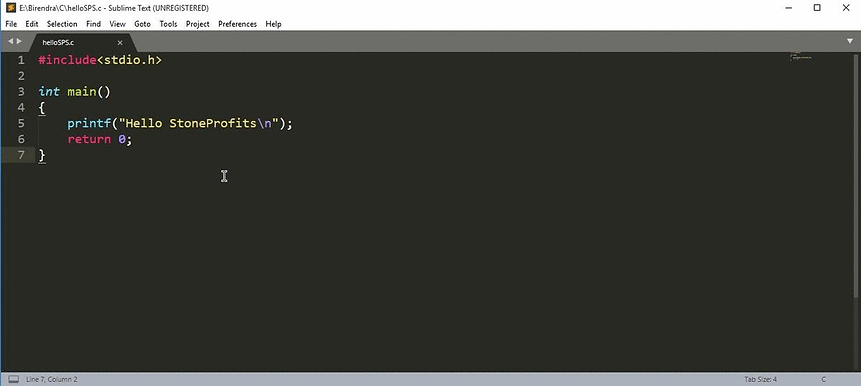Click the Line 7, Column 2 status text
861x386 pixels.
tap(52, 379)
